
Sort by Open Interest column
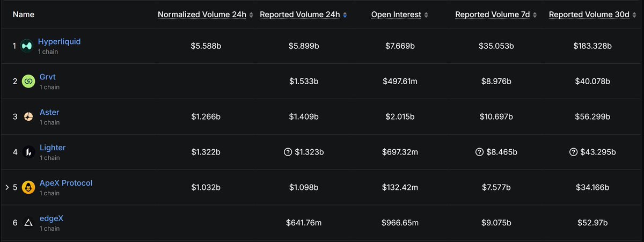[x=400, y=14]
